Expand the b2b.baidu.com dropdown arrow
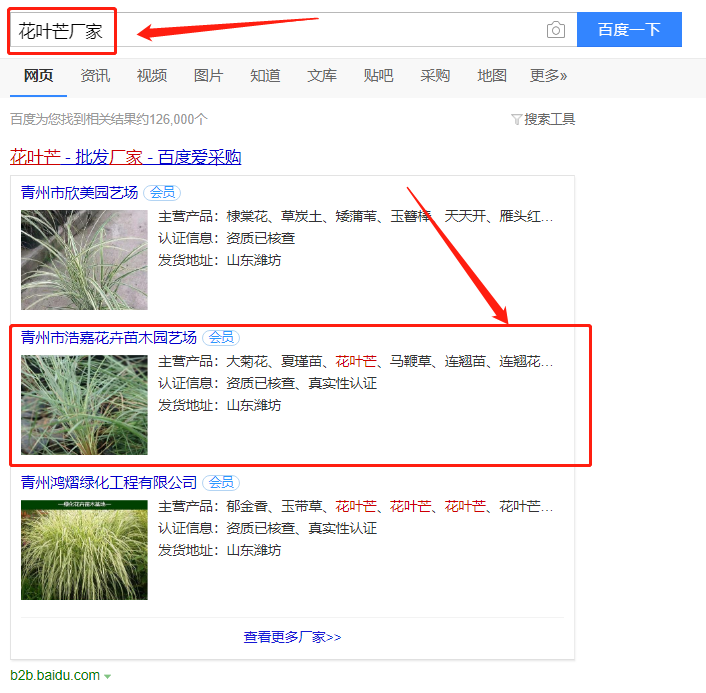Viewport: 706px width, 693px height. (x=108, y=677)
